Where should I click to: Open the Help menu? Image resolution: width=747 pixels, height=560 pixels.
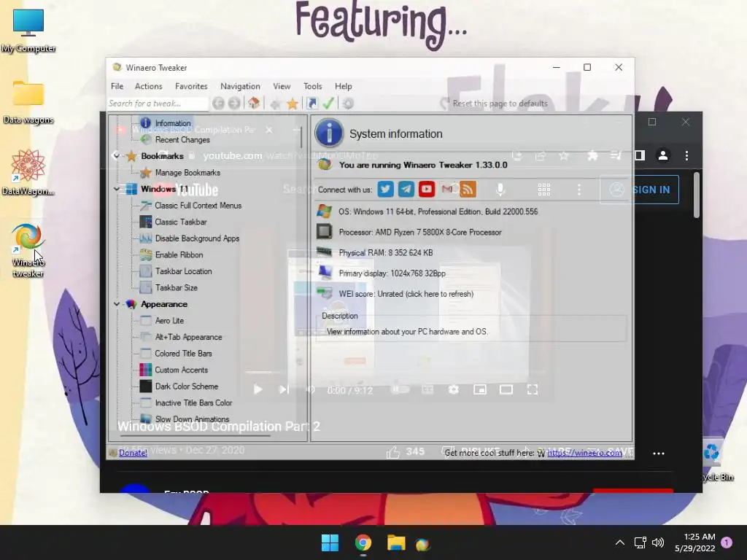[x=343, y=86]
